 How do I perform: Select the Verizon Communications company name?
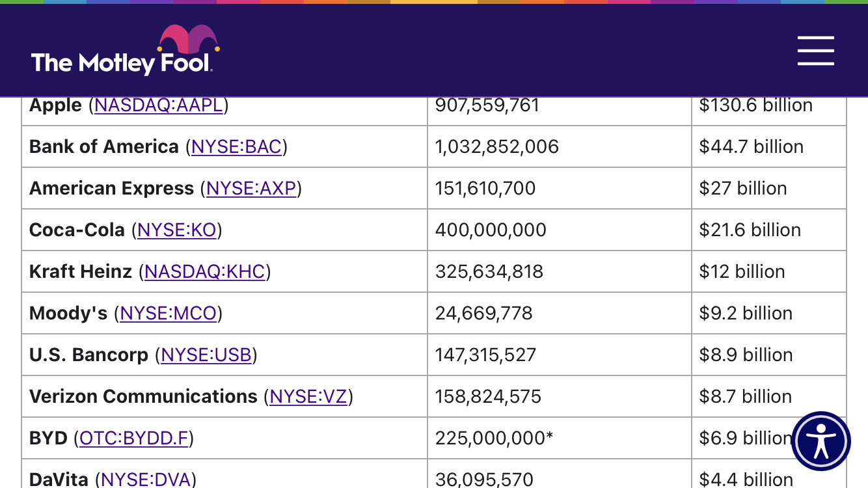143,397
